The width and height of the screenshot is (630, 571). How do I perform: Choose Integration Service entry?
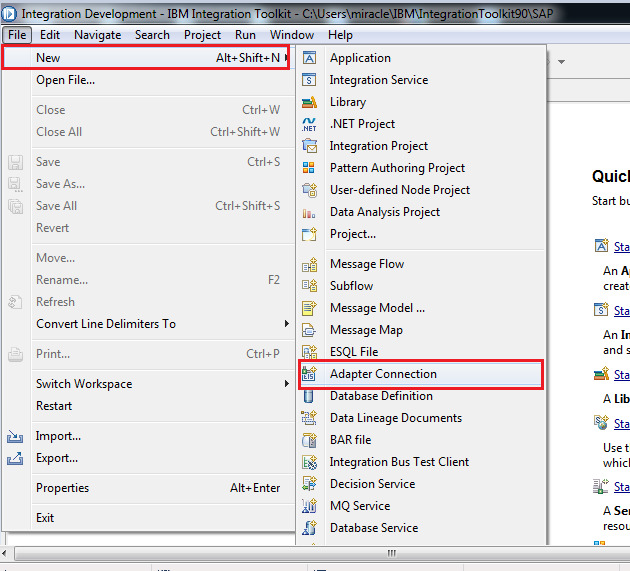coord(421,80)
